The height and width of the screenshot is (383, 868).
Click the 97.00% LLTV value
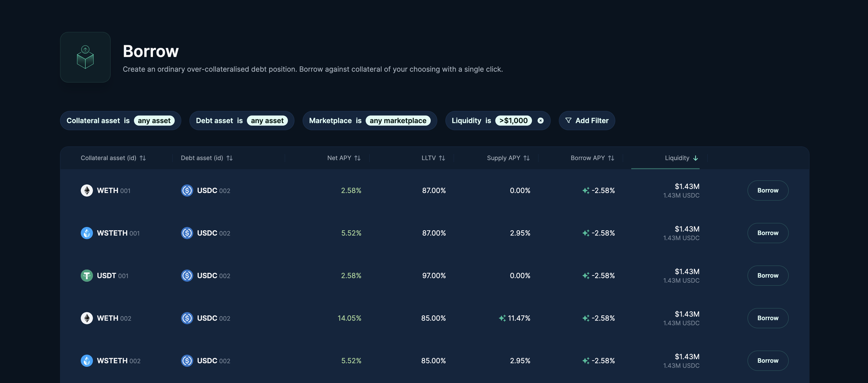[x=434, y=275]
